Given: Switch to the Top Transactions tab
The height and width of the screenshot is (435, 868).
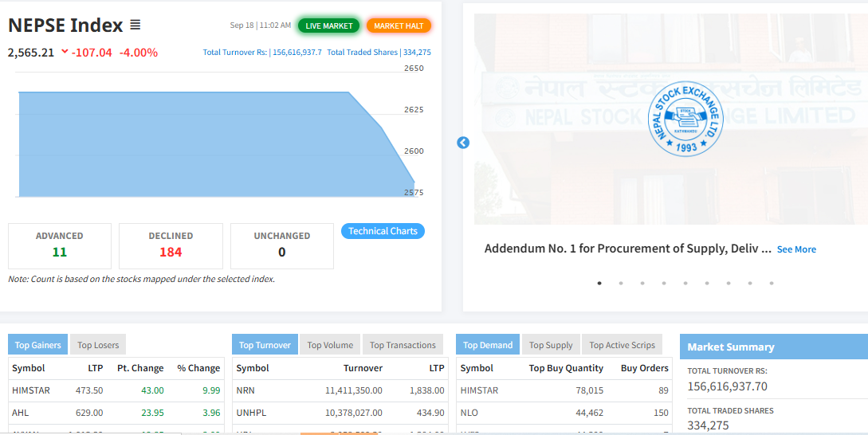Looking at the screenshot, I should click(x=403, y=345).
